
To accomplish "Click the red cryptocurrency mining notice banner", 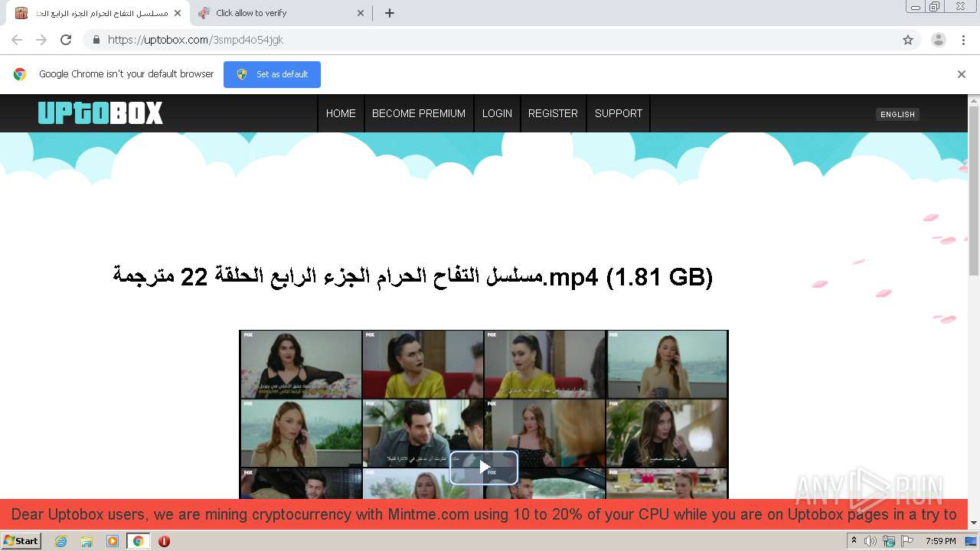I will (x=484, y=514).
